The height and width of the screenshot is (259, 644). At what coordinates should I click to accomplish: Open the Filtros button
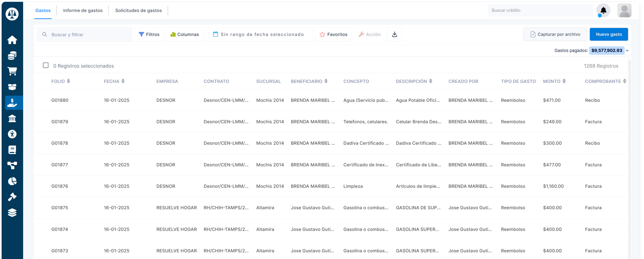pyautogui.click(x=149, y=34)
